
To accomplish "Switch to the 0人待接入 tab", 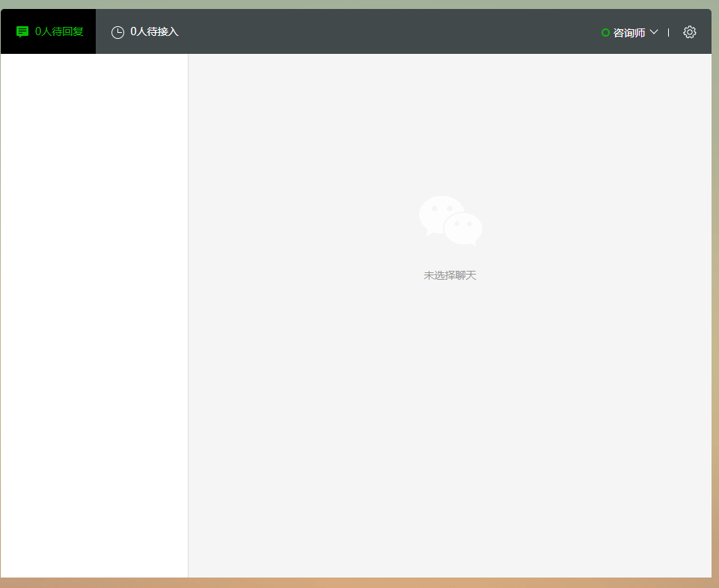I will pyautogui.click(x=145, y=31).
